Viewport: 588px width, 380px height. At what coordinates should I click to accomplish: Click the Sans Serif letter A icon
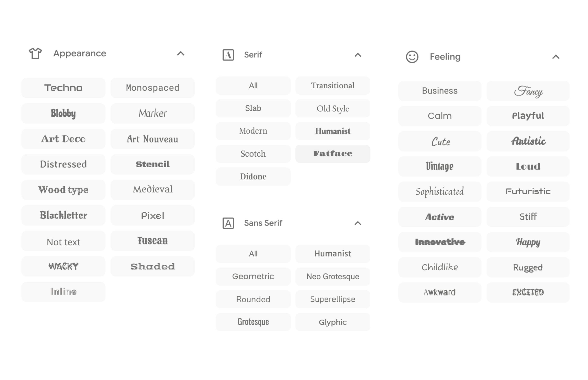point(228,223)
